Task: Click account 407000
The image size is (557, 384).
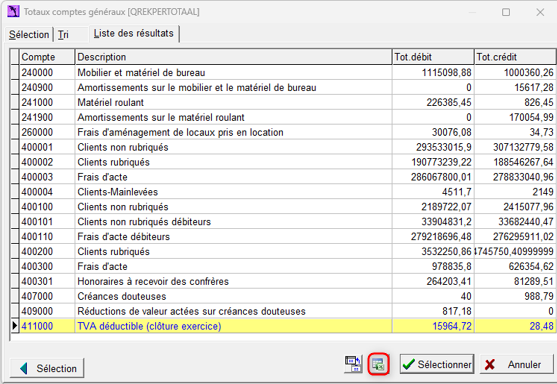Action: pos(47,296)
